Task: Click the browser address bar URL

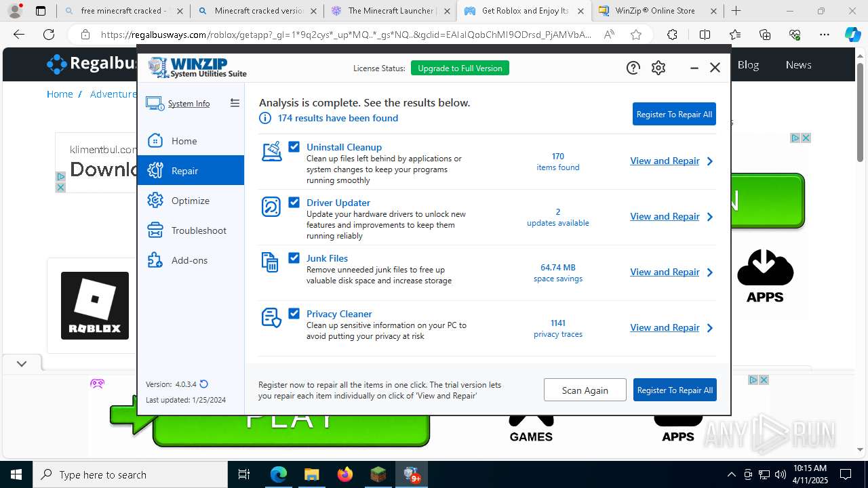Action: click(346, 35)
